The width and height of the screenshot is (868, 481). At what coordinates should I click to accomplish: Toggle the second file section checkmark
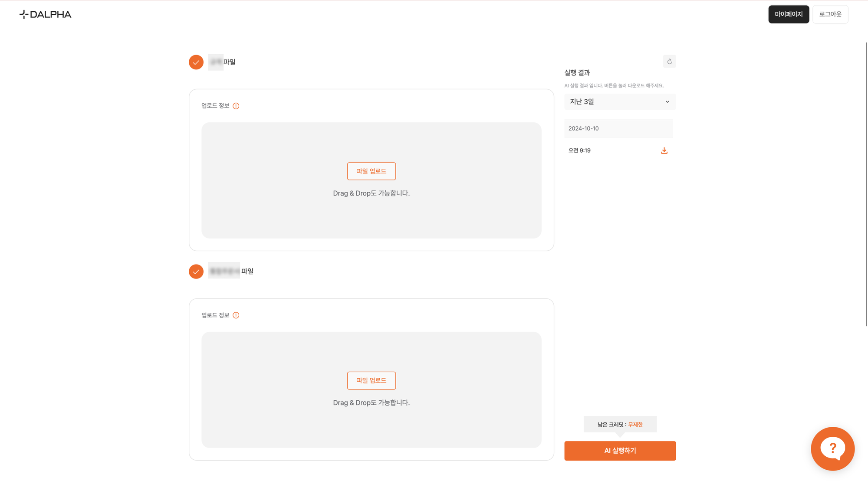tap(196, 271)
